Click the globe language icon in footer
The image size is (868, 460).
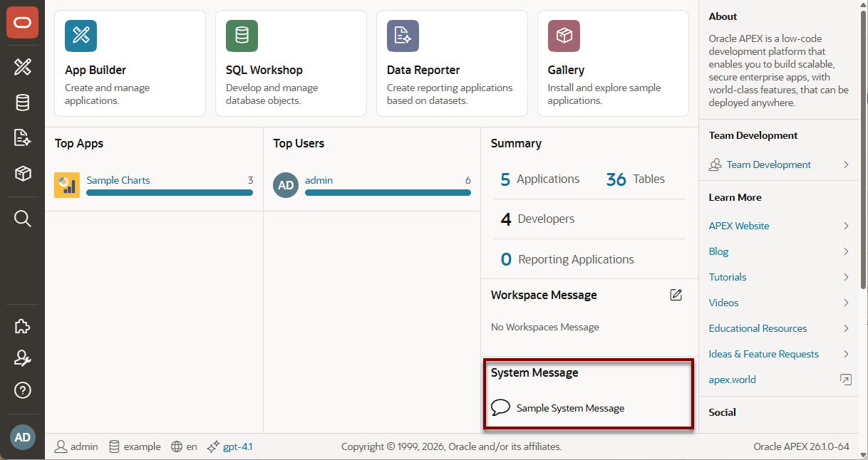coord(177,446)
